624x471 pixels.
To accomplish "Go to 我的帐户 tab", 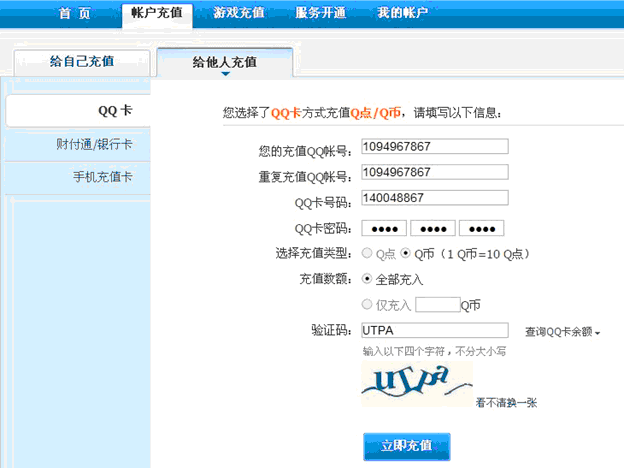I will pyautogui.click(x=403, y=13).
